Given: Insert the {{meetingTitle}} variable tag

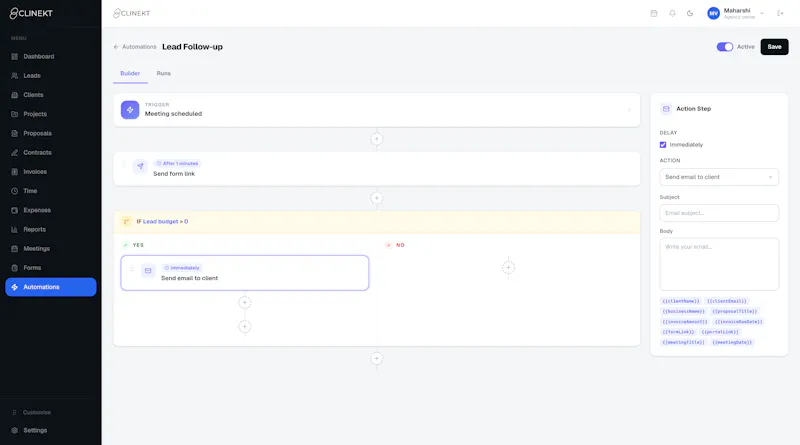Looking at the screenshot, I should (684, 342).
